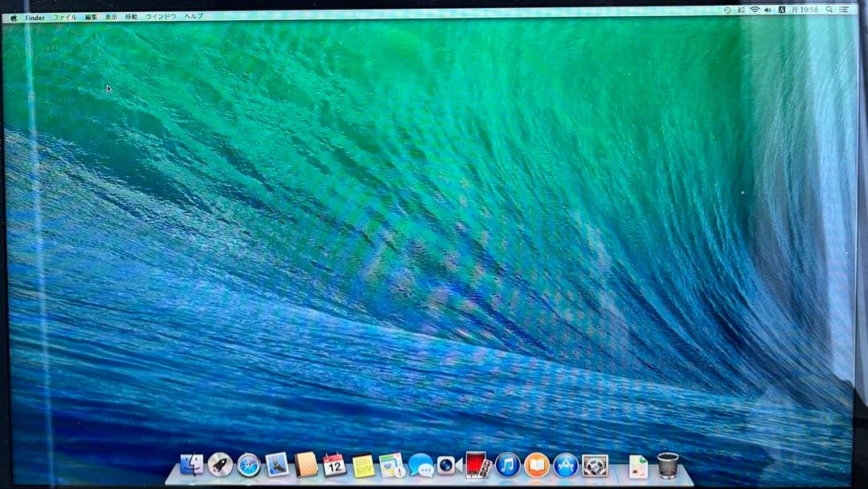The width and height of the screenshot is (868, 489).
Task: Open the Maps app
Action: click(x=391, y=465)
